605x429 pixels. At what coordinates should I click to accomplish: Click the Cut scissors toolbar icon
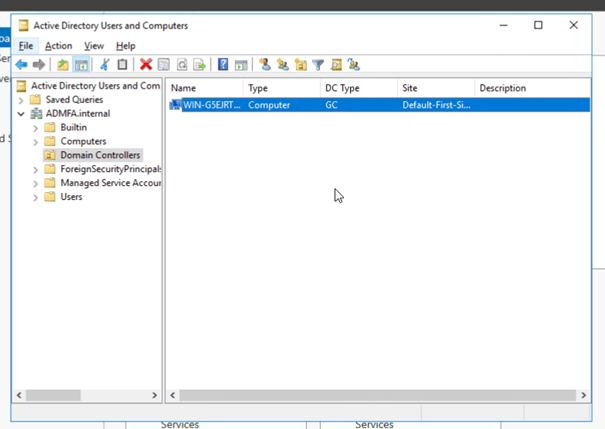[x=103, y=65]
